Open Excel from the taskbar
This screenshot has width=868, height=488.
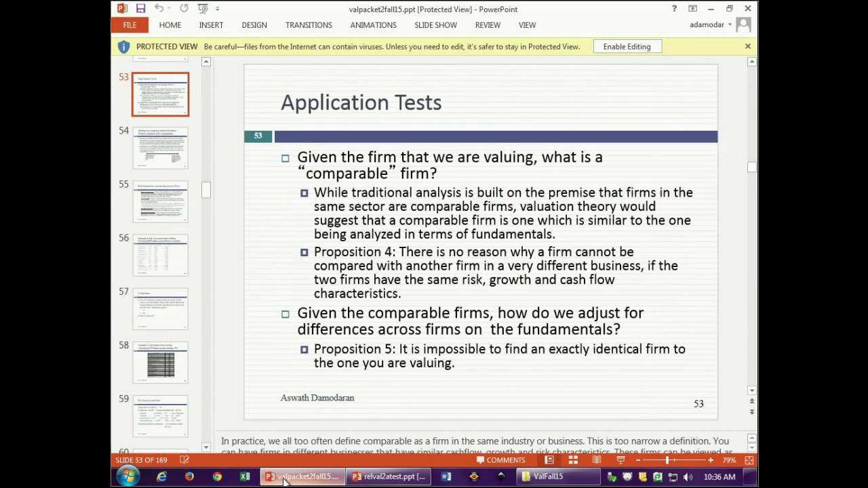[x=245, y=476]
